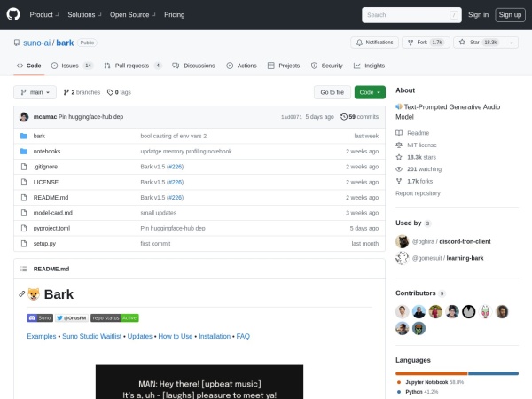Click the bghira user avatar

tap(403, 240)
